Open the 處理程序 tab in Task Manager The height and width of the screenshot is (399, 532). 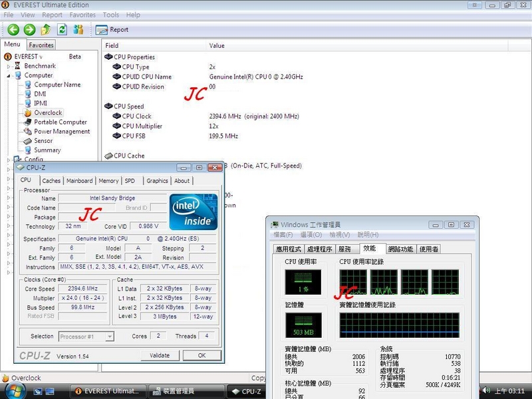[319, 249]
